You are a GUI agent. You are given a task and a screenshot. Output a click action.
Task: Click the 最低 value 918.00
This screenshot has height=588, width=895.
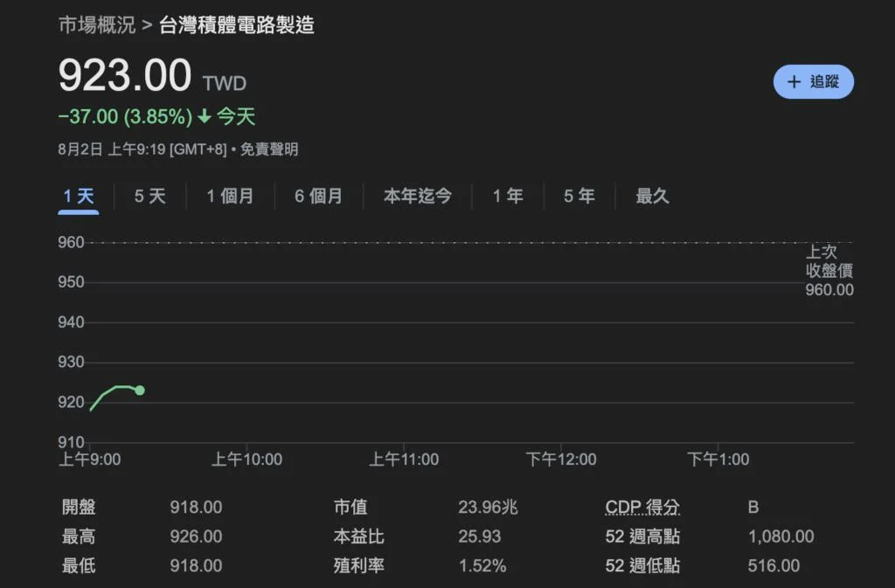(196, 566)
